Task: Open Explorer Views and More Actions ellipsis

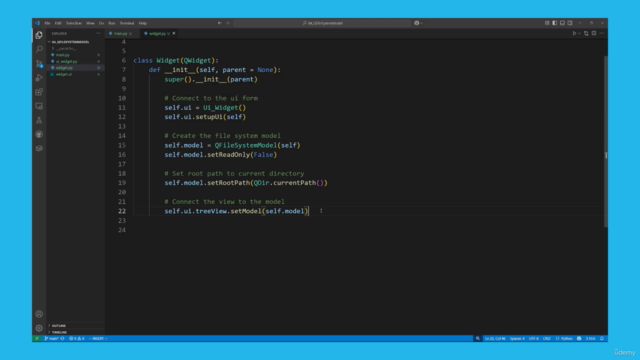Action: (98, 33)
